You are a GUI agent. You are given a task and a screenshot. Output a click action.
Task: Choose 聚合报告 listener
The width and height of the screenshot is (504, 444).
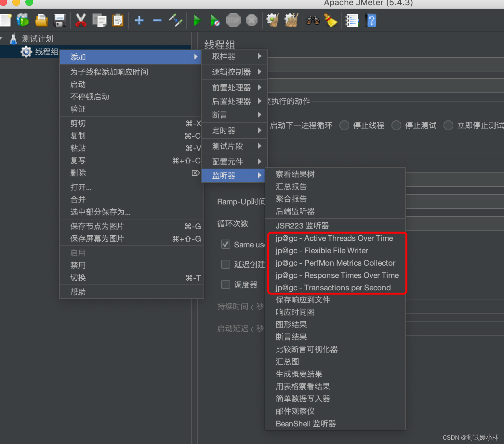coord(335,199)
